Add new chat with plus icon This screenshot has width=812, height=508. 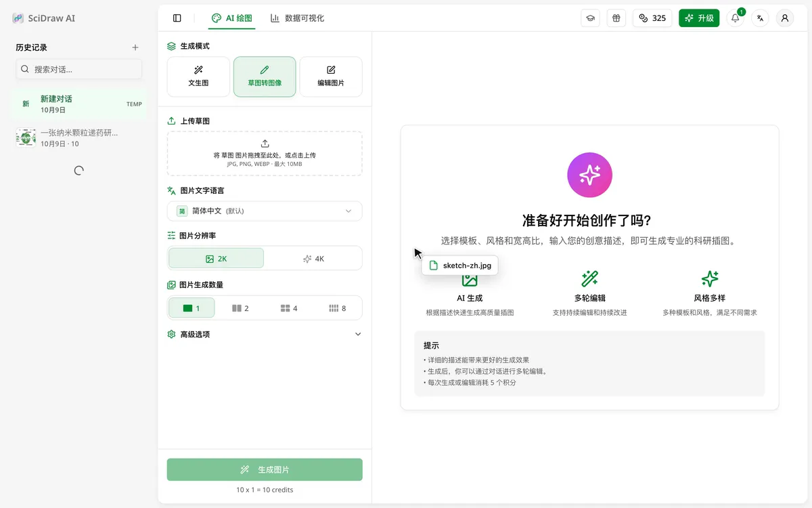135,47
